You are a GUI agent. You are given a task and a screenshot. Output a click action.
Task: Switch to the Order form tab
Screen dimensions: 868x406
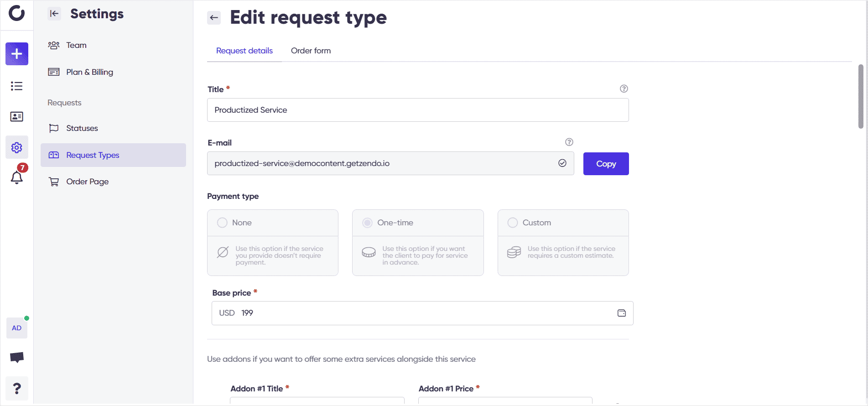click(x=311, y=51)
